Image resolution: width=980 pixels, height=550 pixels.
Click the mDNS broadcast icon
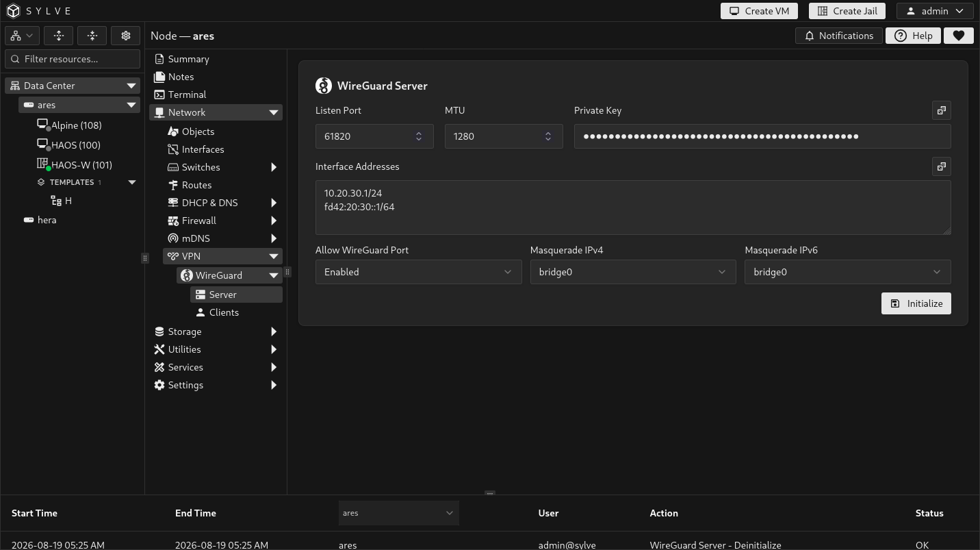tap(173, 238)
